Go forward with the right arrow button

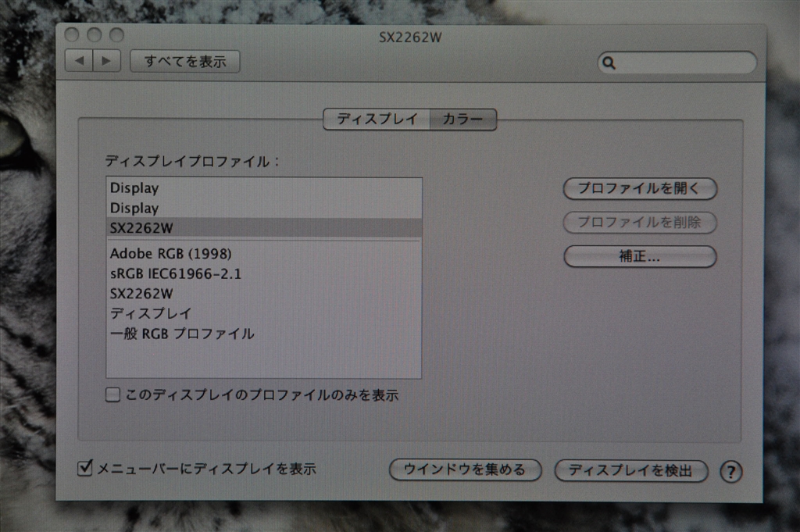tap(106, 61)
